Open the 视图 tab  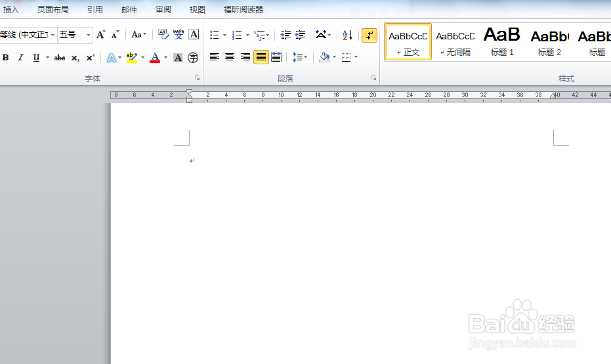[197, 9]
